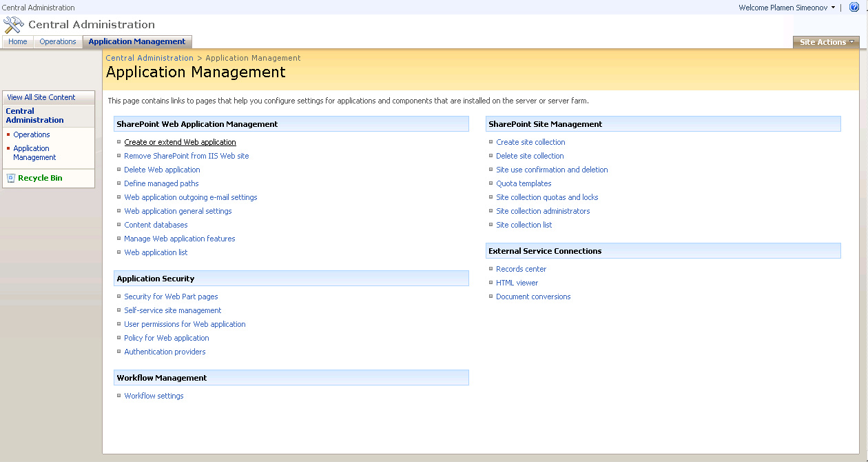Click the Central Administration sidebar heading
The image size is (868, 462).
click(x=34, y=115)
